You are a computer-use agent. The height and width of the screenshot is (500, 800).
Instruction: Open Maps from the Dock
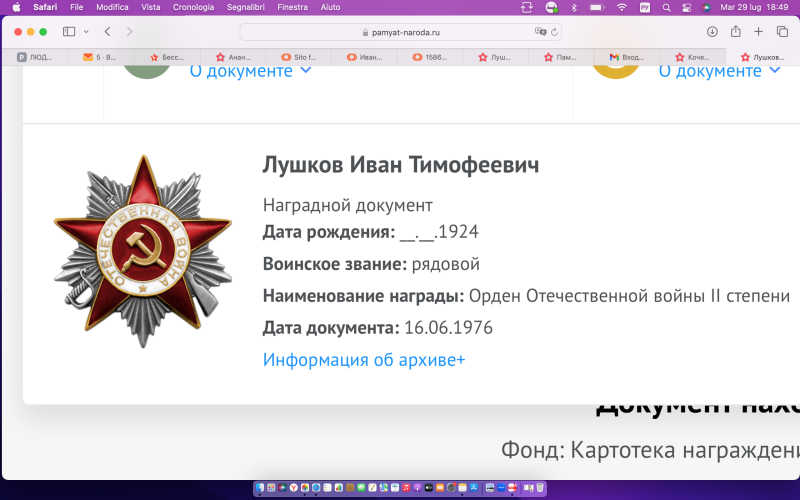[384, 488]
